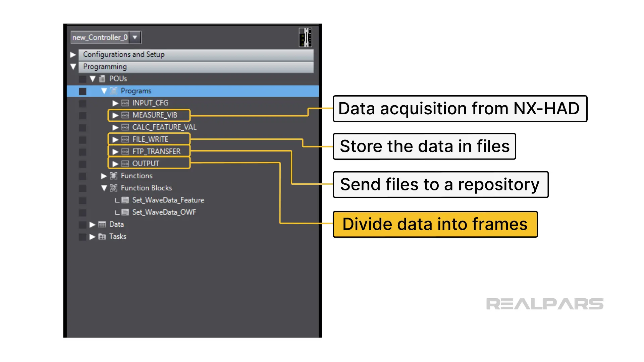Toggle the marker box beside Function Blocks
The height and width of the screenshot is (362, 644).
(x=83, y=188)
